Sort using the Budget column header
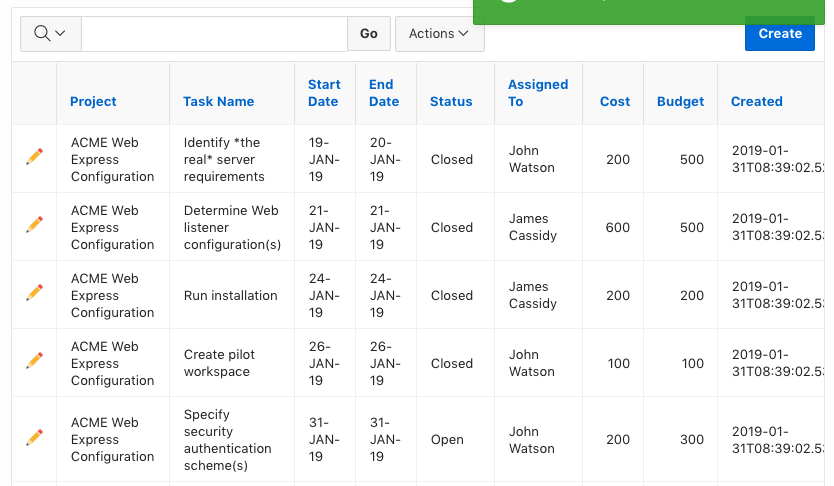 pyautogui.click(x=680, y=101)
